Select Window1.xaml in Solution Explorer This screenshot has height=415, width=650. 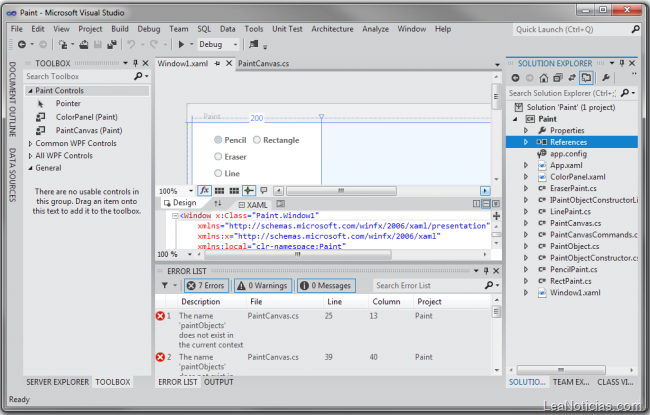click(x=575, y=293)
